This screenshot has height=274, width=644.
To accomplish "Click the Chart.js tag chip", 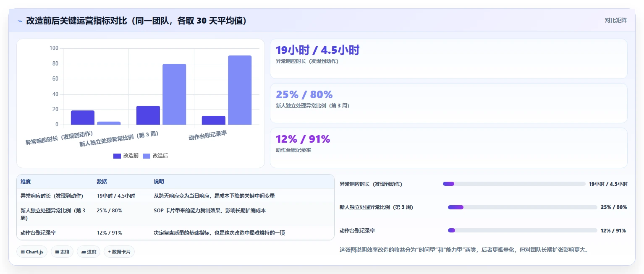I will 32,252.
